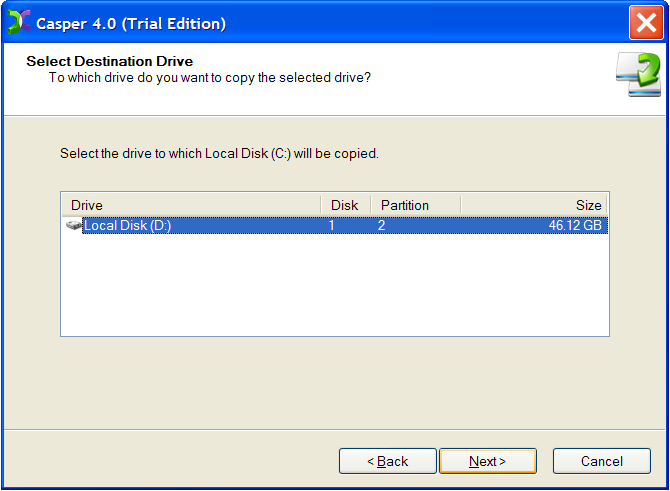Cancel the copy drive wizard
Image resolution: width=670 pixels, height=491 pixels.
coord(602,461)
